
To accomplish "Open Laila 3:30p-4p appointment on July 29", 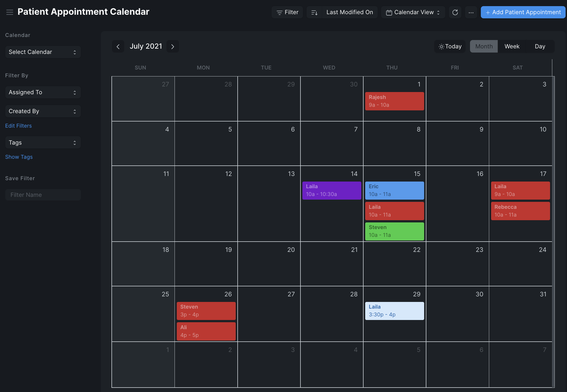I will [x=394, y=311].
